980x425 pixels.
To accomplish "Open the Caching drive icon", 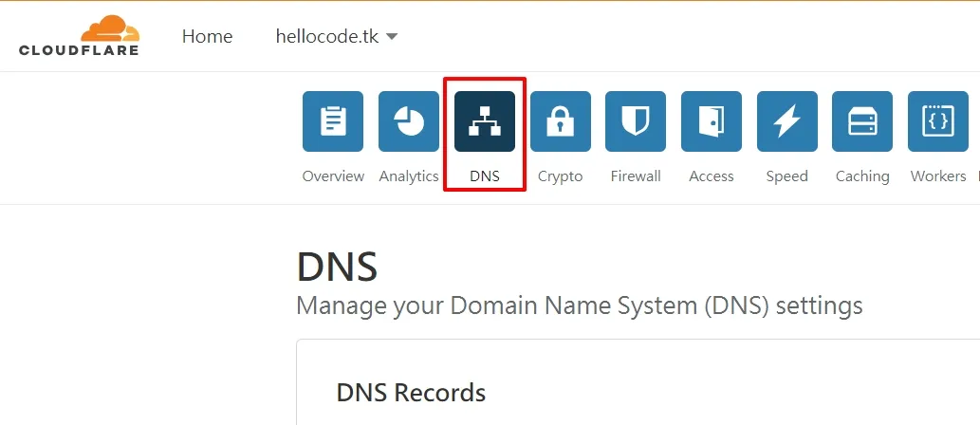I will (862, 121).
